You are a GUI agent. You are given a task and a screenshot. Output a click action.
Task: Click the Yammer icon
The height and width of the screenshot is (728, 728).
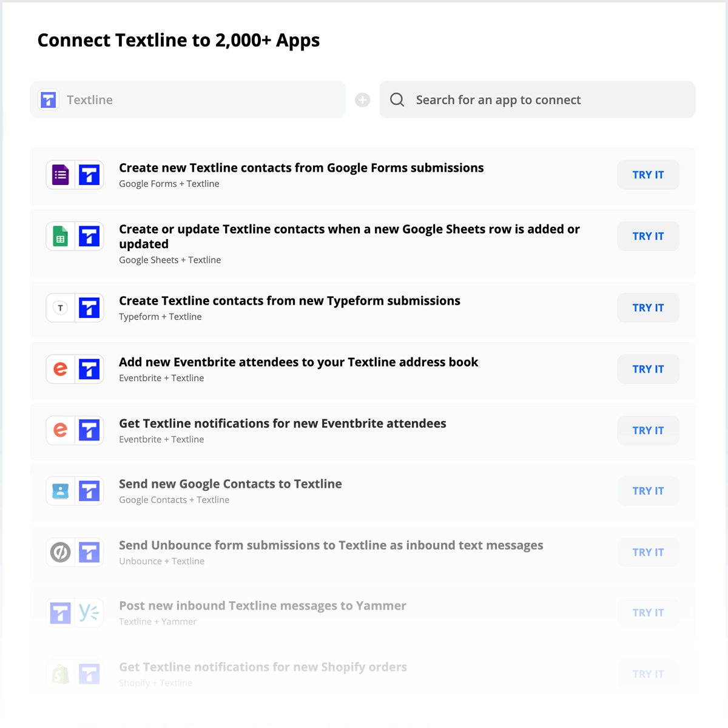pyautogui.click(x=89, y=613)
